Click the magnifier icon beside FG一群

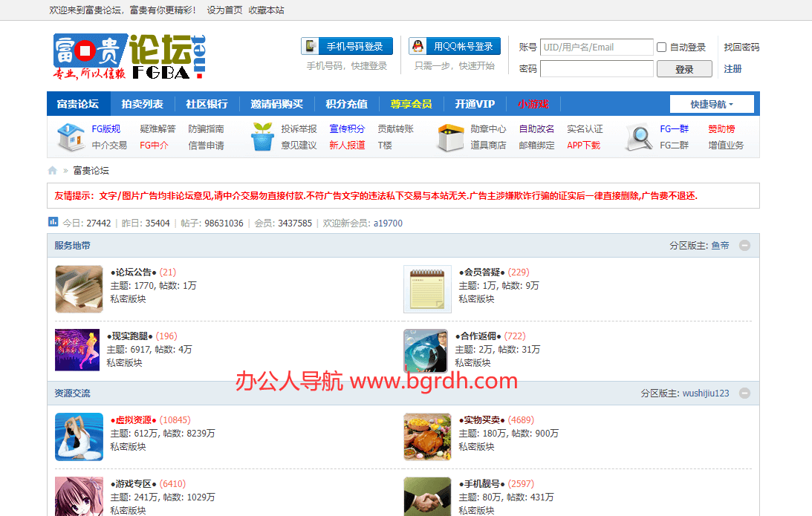(638, 137)
